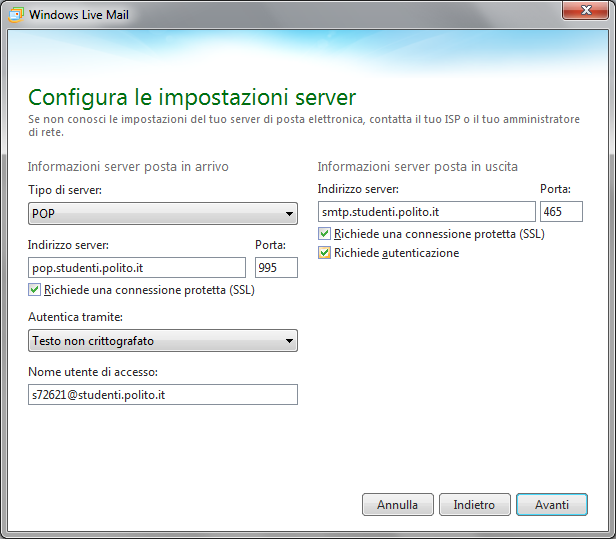Click the Configura le impostazioni server heading
The height and width of the screenshot is (539, 616).
192,97
